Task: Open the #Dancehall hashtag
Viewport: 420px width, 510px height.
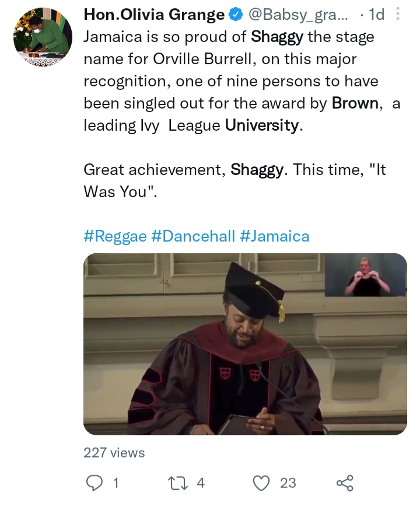Action: [193, 236]
